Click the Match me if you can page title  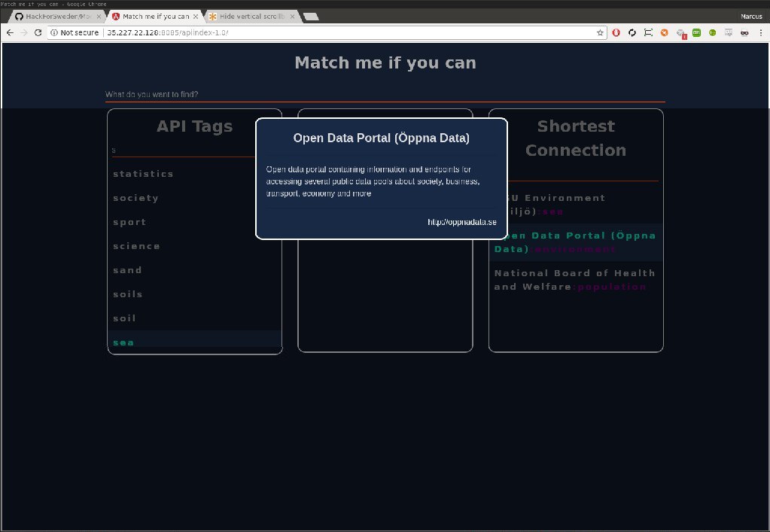385,62
